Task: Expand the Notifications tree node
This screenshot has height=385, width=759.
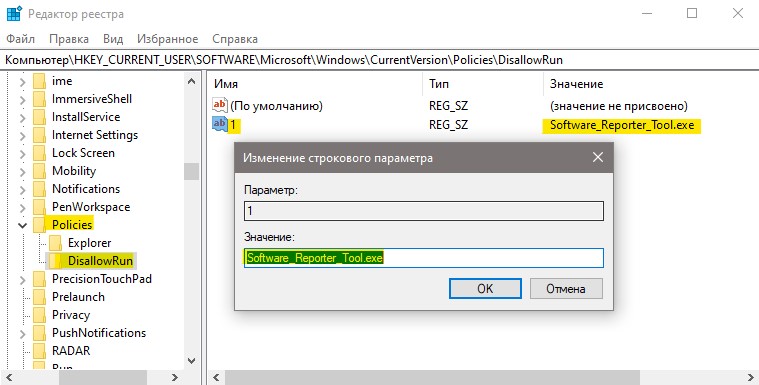Action: tap(22, 189)
